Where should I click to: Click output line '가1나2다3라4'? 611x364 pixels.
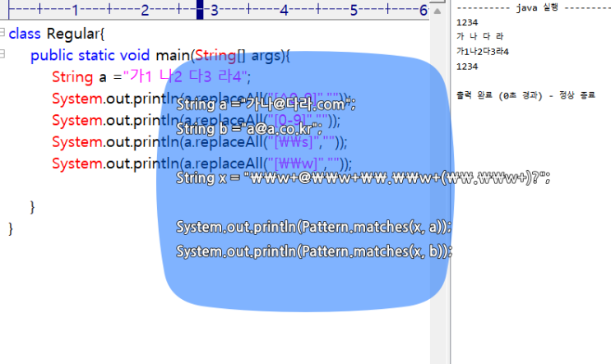click(x=483, y=52)
